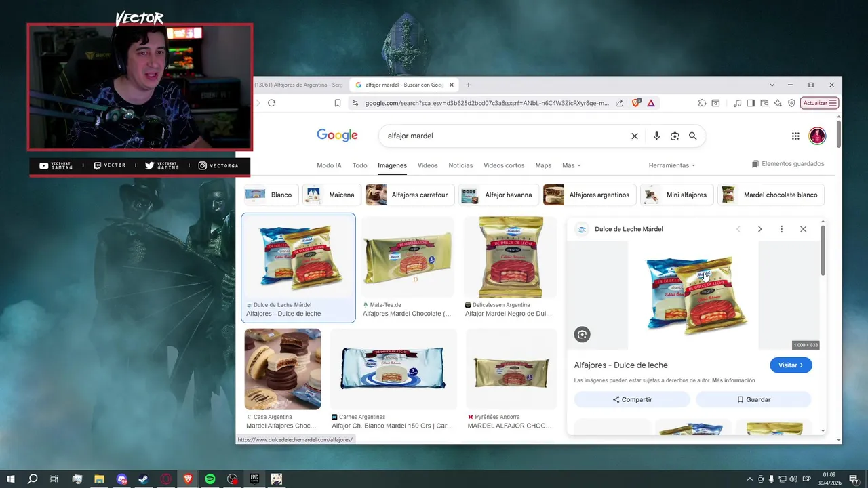Expand the Herramientas dropdown
868x488 pixels.
pos(671,165)
